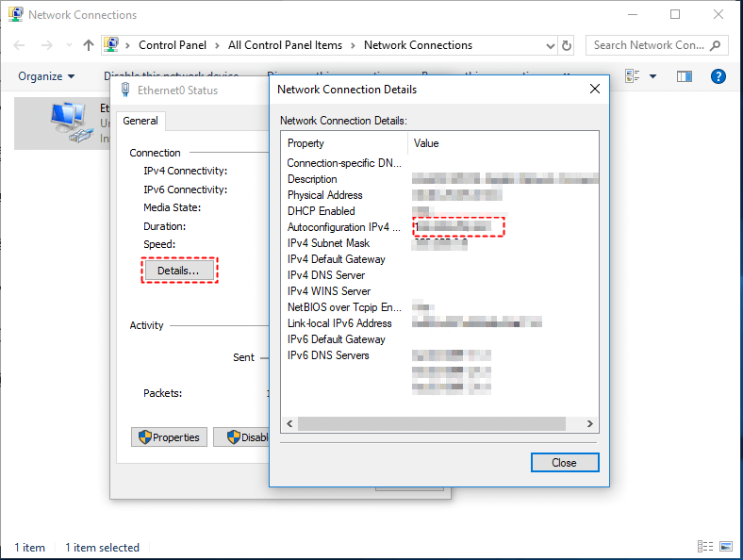The image size is (743, 560).
Task: Click the search magnifier icon
Action: (x=716, y=45)
